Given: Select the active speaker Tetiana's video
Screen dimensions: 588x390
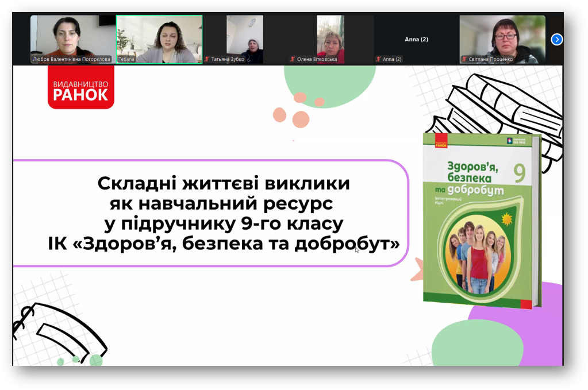Looking at the screenshot, I should point(159,36).
